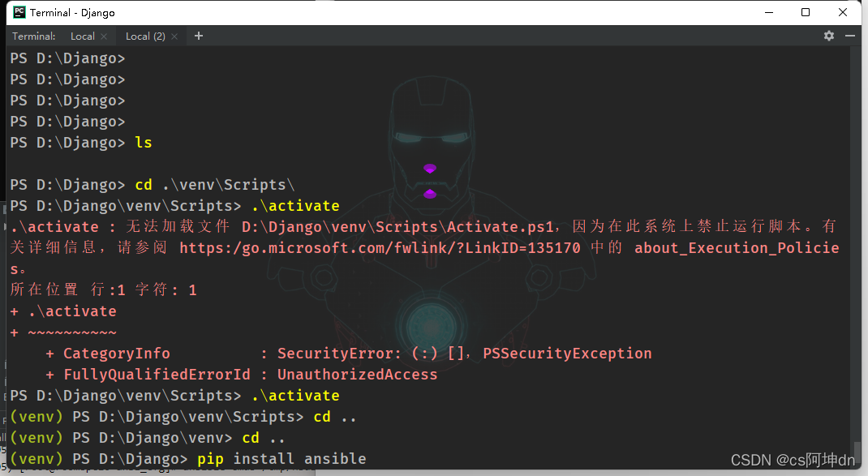Close the Terminal - Django window
868x476 pixels.
coord(843,12)
